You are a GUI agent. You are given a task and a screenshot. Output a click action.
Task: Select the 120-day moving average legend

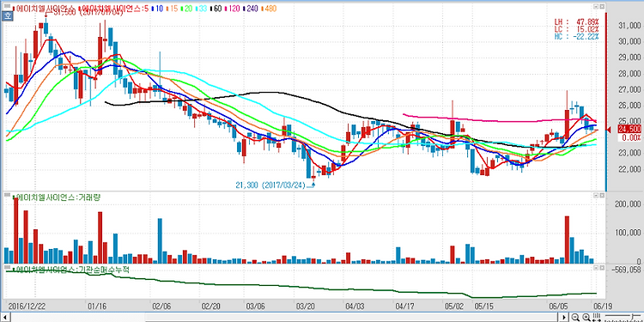(x=233, y=9)
